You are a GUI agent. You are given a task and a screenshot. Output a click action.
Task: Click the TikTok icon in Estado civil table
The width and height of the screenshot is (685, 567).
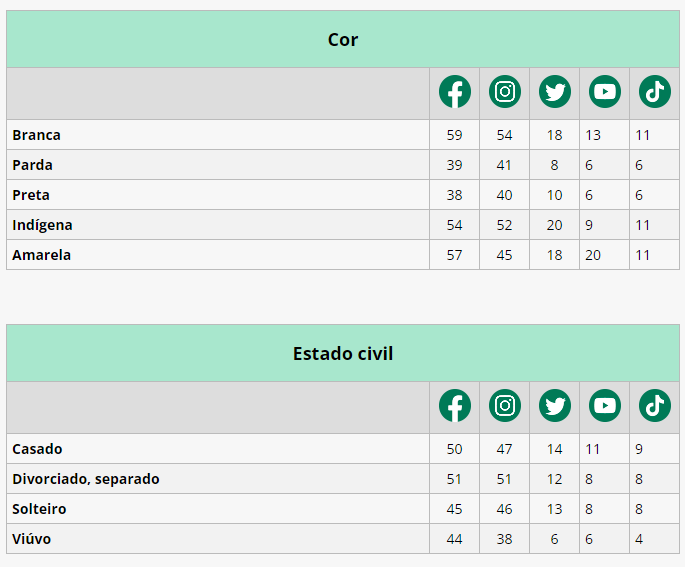654,405
